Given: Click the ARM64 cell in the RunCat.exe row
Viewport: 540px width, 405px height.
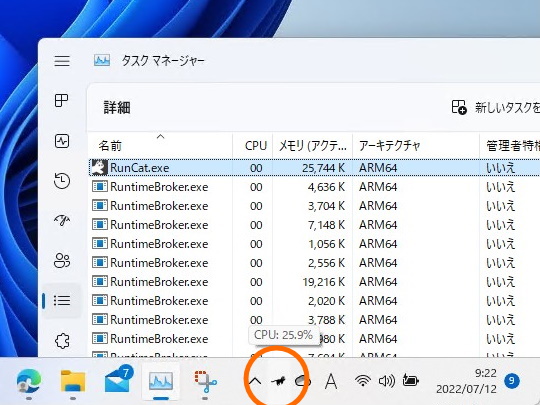Looking at the screenshot, I should pyautogui.click(x=378, y=168).
